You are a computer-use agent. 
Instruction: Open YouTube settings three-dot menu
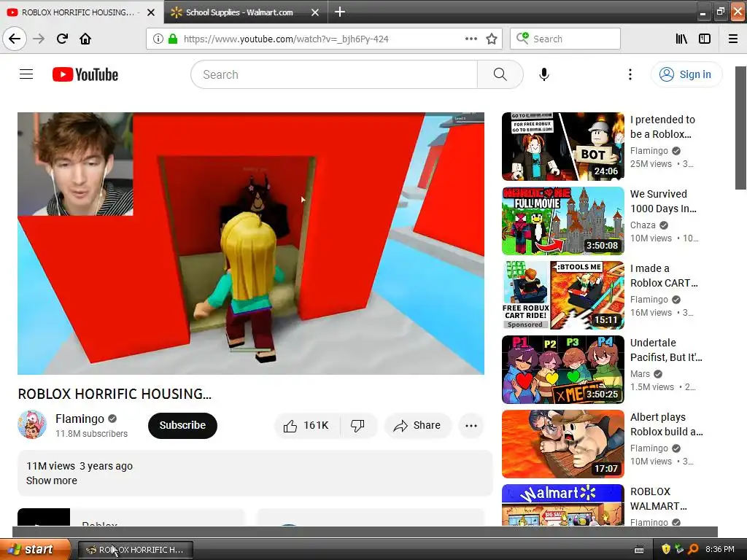click(630, 74)
